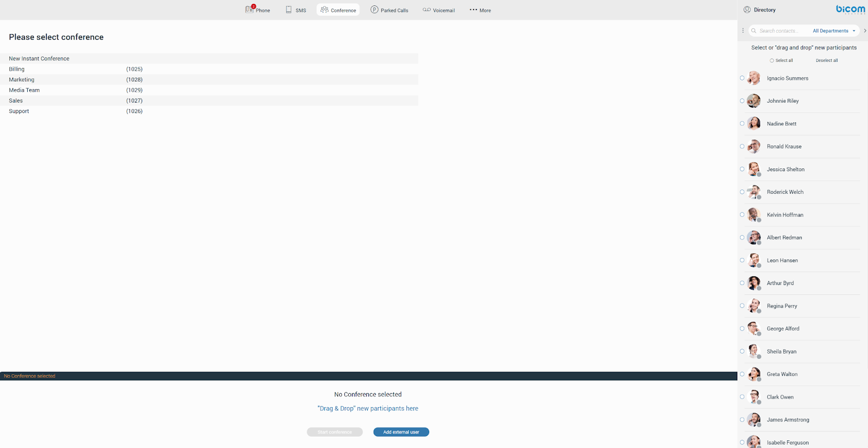
Task: Select Jessica Shelton radio button
Action: click(742, 169)
